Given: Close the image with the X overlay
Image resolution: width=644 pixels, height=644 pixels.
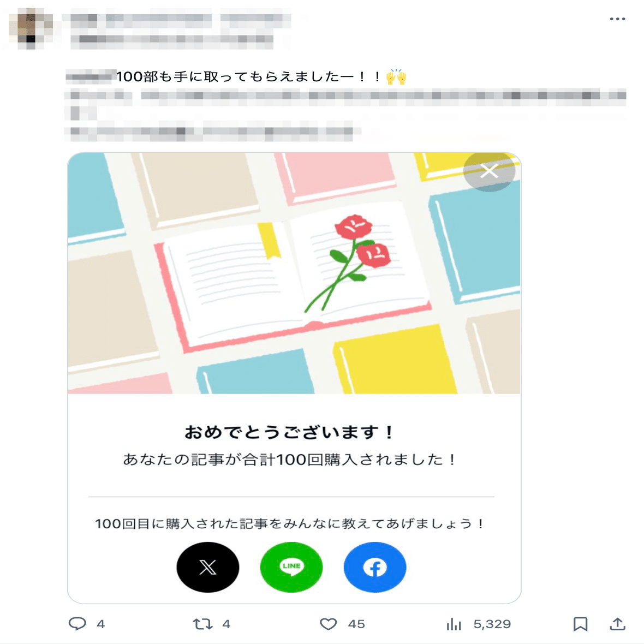Looking at the screenshot, I should [x=489, y=171].
